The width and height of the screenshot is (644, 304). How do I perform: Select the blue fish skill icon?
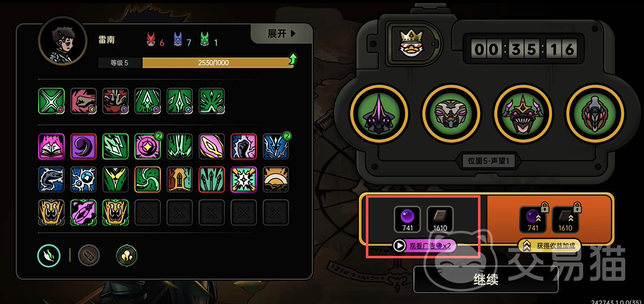tap(51, 180)
